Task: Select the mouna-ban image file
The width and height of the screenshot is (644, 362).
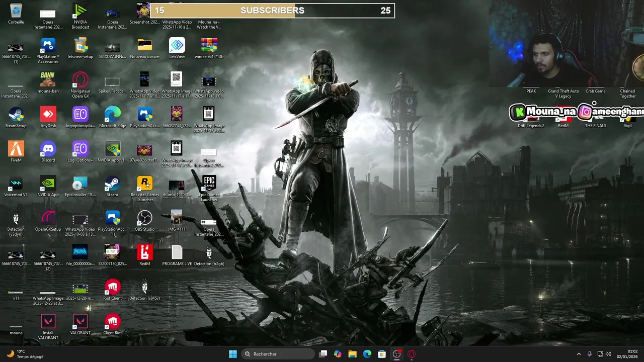Action: pos(48,83)
